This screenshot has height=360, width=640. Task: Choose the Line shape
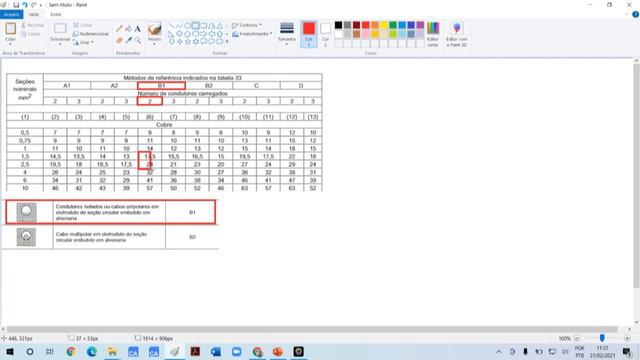171,26
